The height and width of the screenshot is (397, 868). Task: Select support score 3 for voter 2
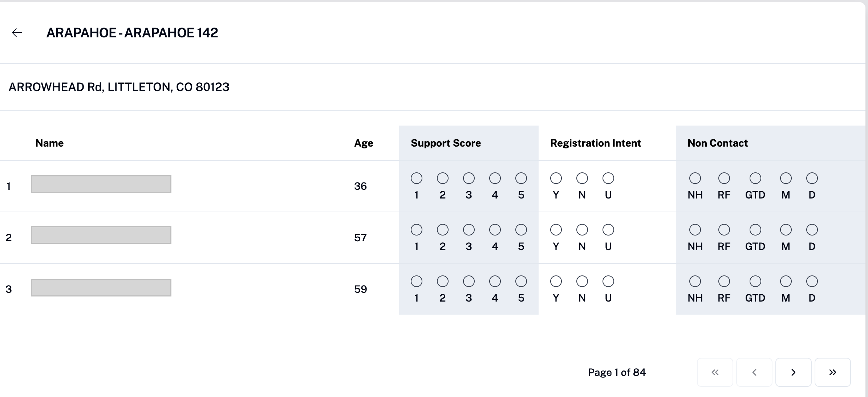[x=469, y=230]
